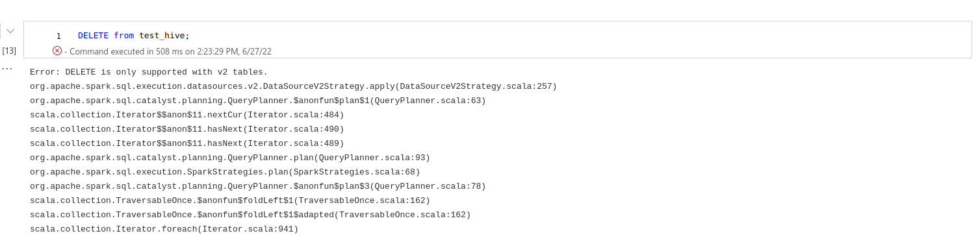Click the Iterator.foreach stack trace line
Image resolution: width=980 pixels, height=240 pixels.
point(164,229)
